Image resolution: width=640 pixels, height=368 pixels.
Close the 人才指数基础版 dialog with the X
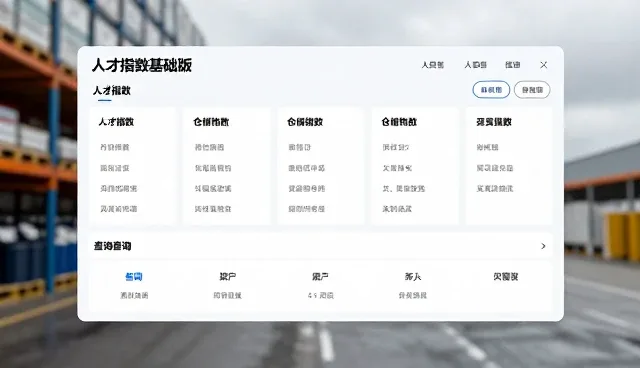[543, 65]
